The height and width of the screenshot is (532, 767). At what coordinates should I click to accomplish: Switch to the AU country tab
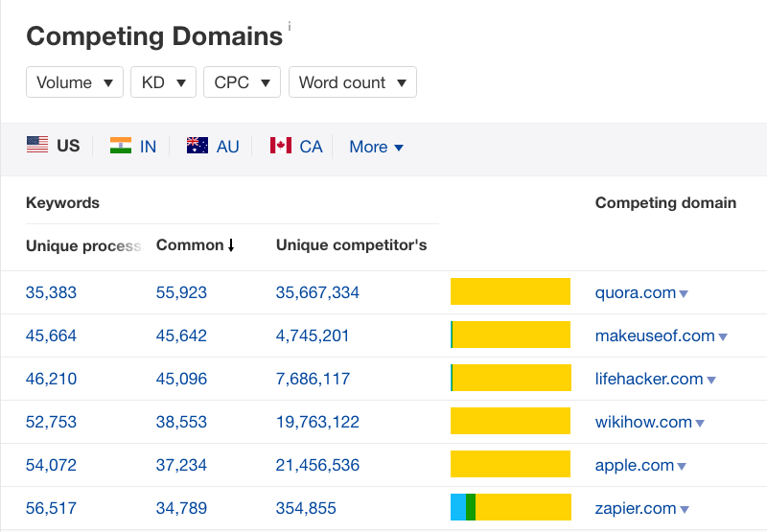point(213,147)
